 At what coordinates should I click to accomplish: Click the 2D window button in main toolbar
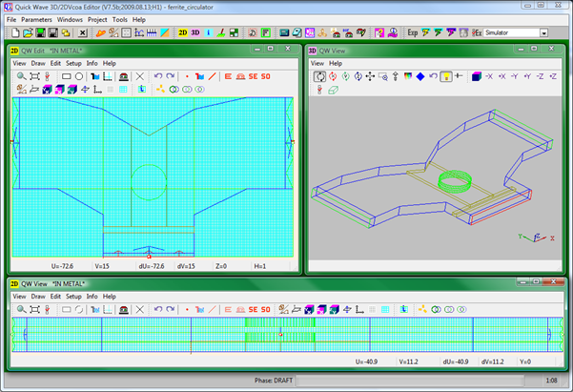(183, 32)
